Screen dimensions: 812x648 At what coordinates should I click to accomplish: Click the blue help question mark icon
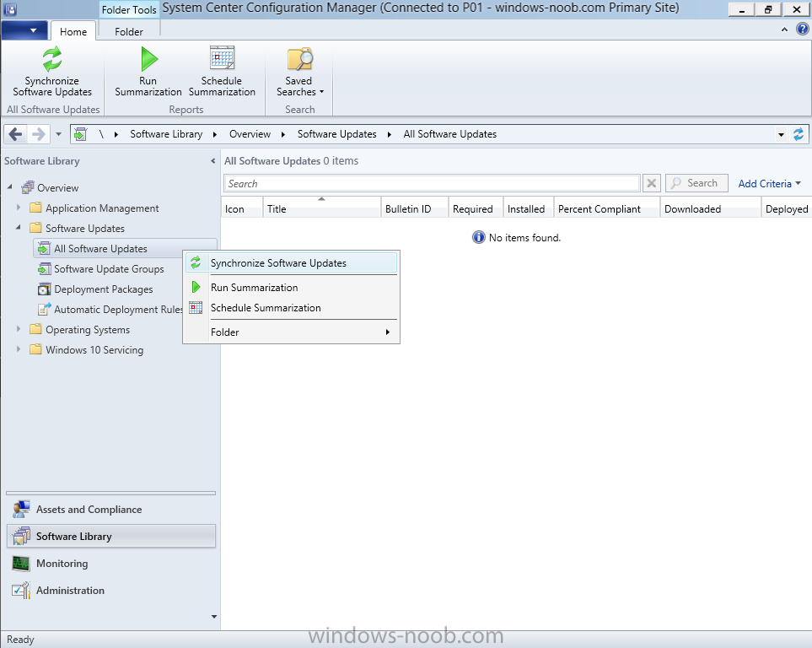pyautogui.click(x=802, y=29)
